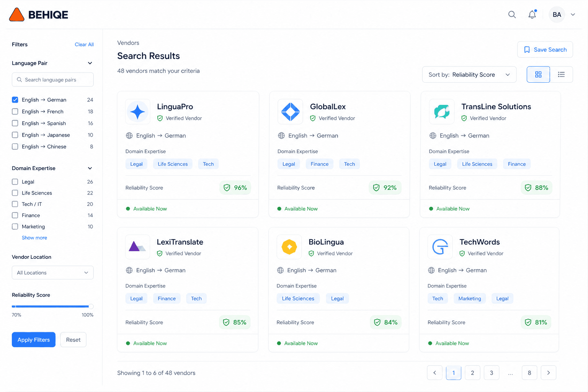Switch to grid view
This screenshot has width=588, height=392.
538,74
